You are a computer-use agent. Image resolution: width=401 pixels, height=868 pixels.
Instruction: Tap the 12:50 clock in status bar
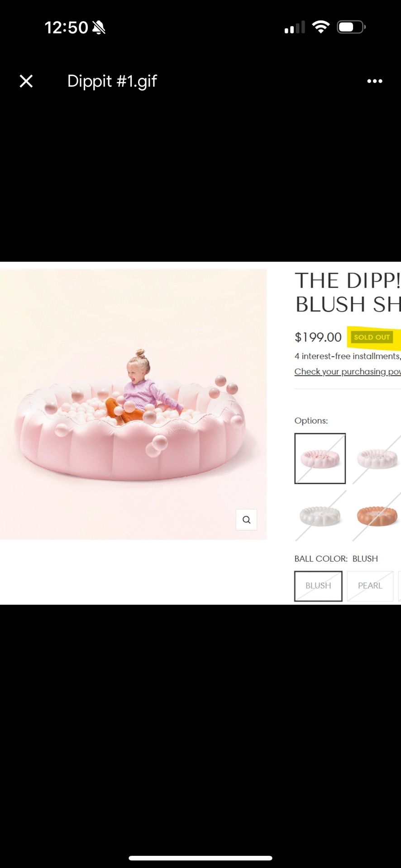pyautogui.click(x=66, y=28)
